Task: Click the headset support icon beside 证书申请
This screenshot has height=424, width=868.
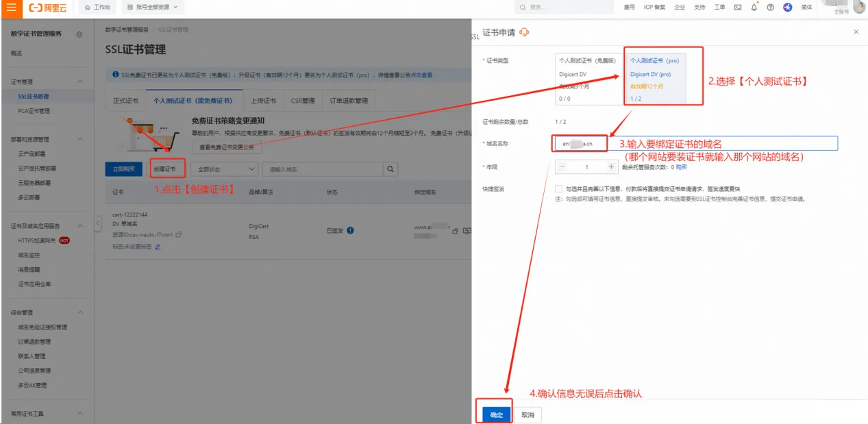Action: (x=525, y=32)
